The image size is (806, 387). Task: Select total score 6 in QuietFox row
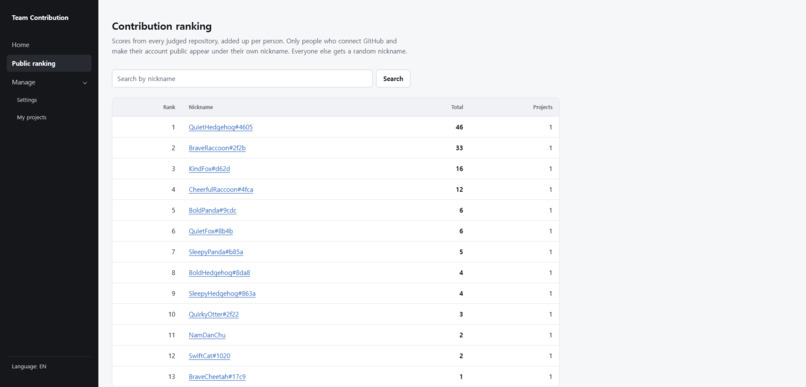click(461, 231)
